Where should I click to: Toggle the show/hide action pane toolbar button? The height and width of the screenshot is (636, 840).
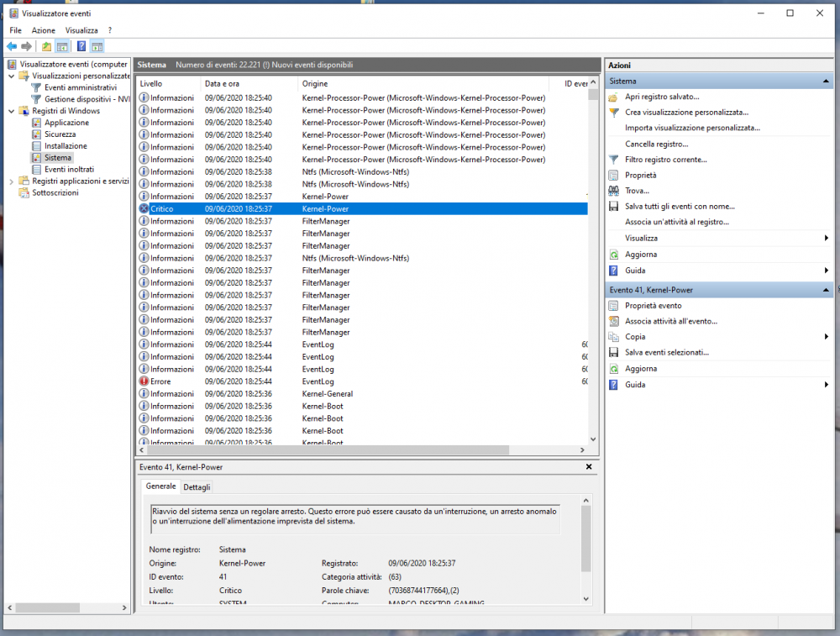coord(97,46)
